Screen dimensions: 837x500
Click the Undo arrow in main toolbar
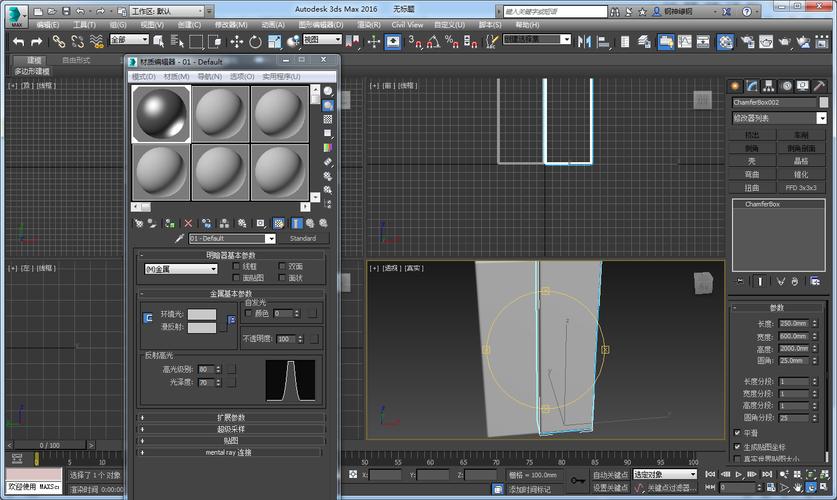(18, 41)
